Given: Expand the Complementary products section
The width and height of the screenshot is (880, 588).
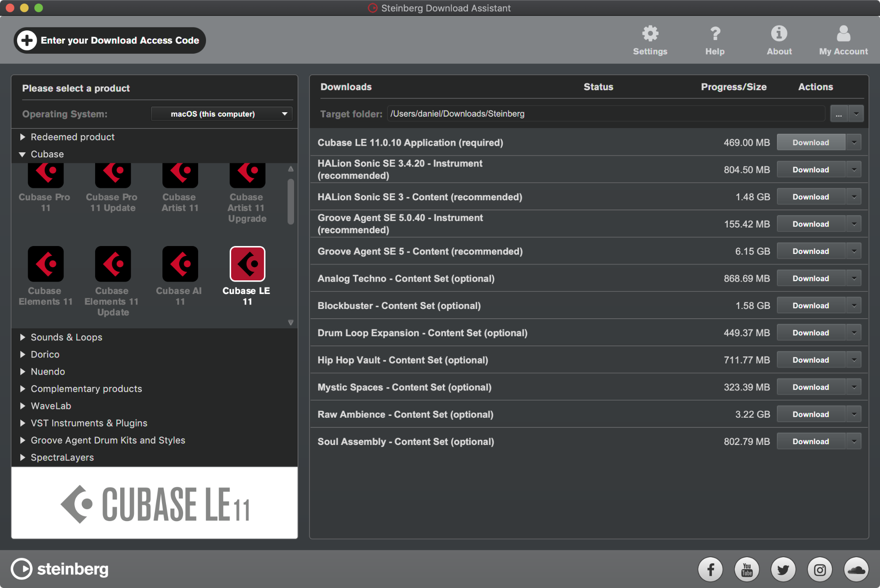Looking at the screenshot, I should tap(22, 389).
